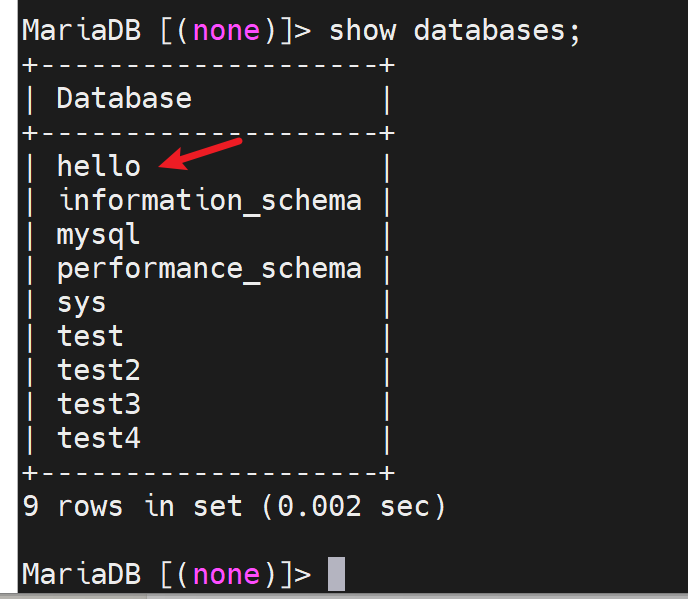Select the test4 database row
The image size is (688, 599).
[x=98, y=439]
